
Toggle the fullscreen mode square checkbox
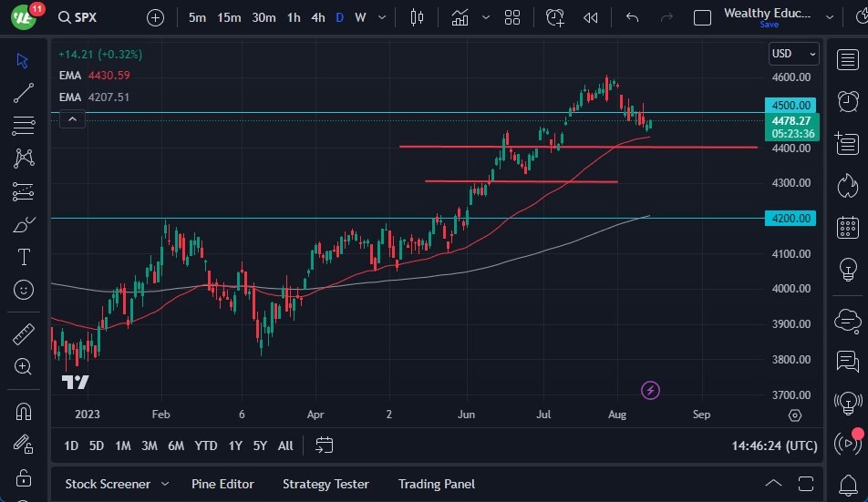pos(702,17)
